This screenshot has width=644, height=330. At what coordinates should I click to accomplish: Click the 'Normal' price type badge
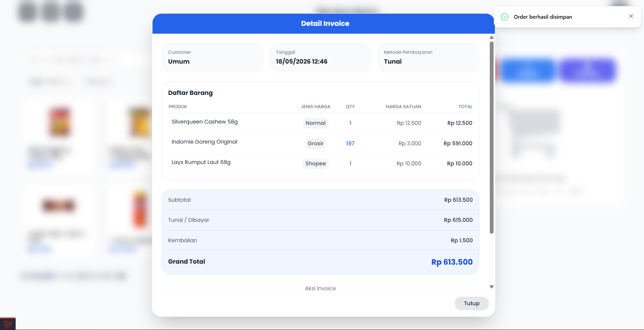[316, 123]
